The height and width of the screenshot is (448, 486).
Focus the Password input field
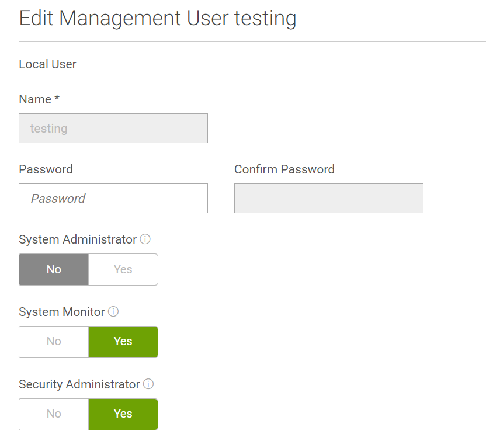[x=113, y=199]
